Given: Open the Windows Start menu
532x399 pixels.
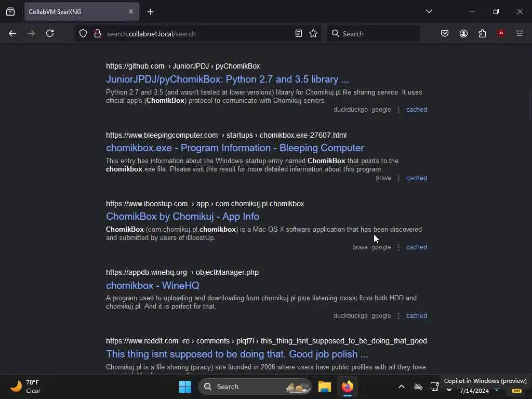Looking at the screenshot, I should [185, 387].
